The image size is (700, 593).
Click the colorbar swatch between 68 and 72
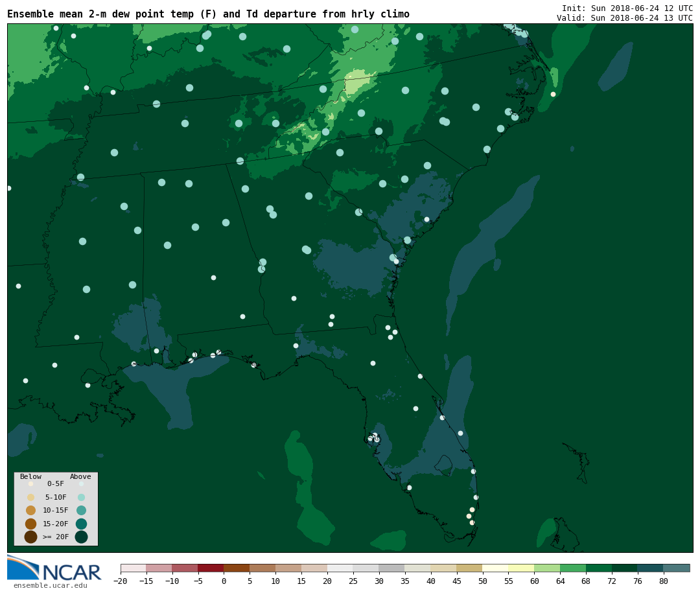pyautogui.click(x=599, y=568)
